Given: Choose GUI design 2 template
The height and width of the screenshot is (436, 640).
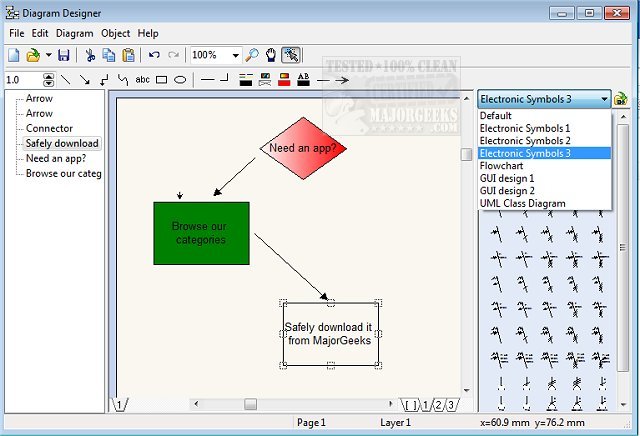Looking at the screenshot, I should [544, 191].
